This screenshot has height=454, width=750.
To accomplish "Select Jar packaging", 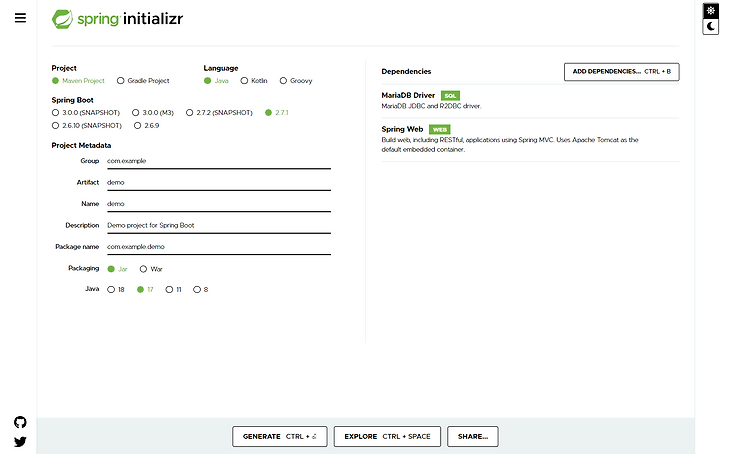I will pos(117,269).
